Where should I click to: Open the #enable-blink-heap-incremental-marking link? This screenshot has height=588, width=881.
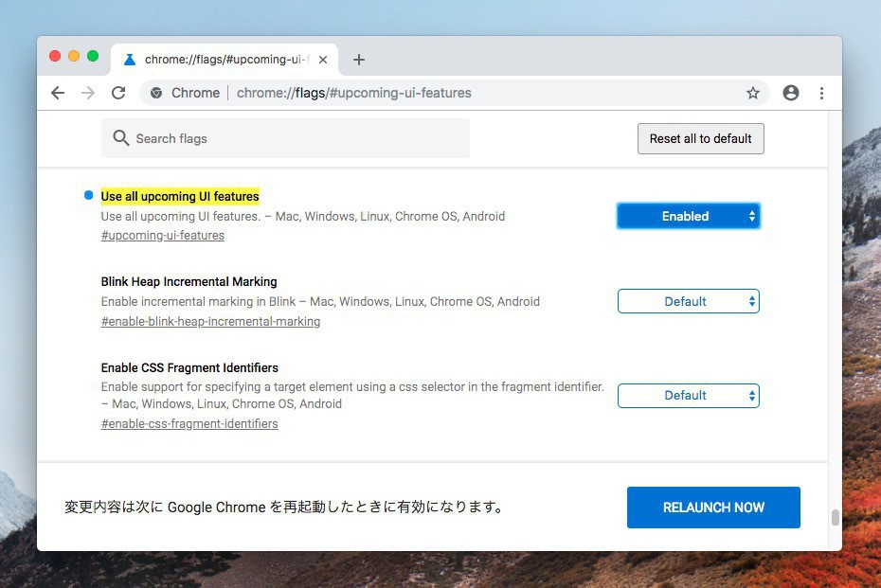(x=210, y=321)
